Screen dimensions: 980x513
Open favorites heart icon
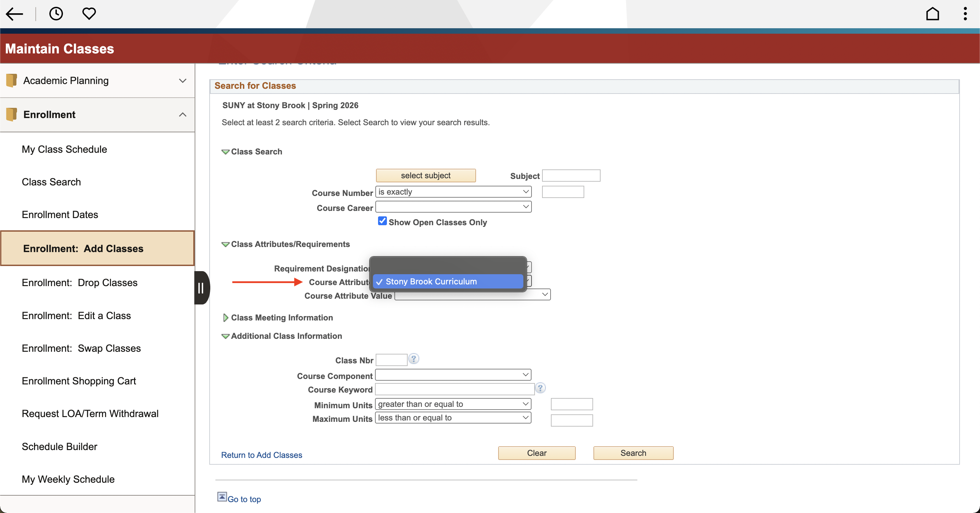89,14
